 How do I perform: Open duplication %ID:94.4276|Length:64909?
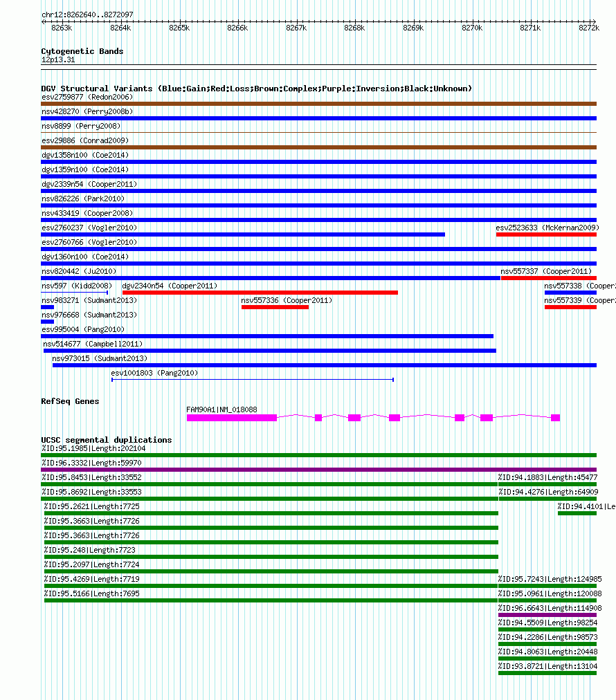point(548,492)
